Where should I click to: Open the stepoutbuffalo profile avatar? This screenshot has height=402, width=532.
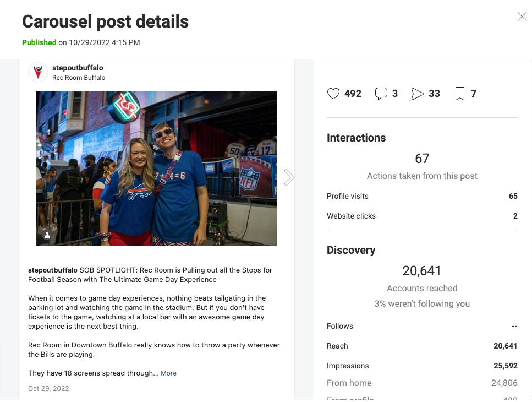tap(38, 72)
